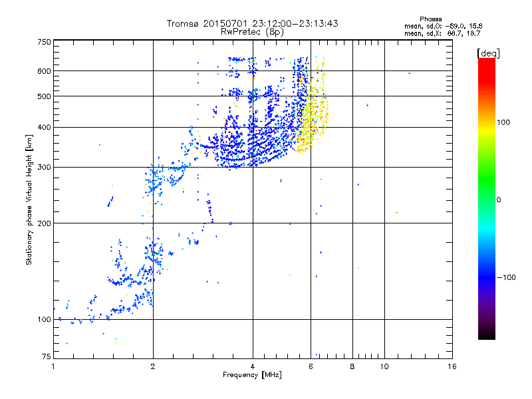532x399 pixels.
Task: Click the colorbar tick label '-100'
Action: click(506, 277)
